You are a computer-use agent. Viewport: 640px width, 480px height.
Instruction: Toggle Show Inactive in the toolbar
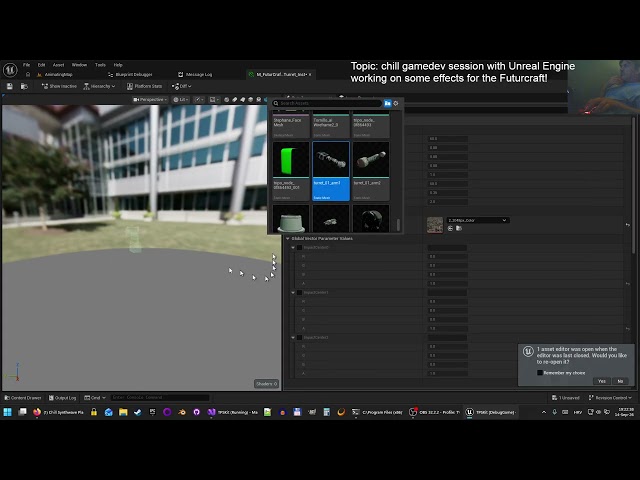point(59,86)
